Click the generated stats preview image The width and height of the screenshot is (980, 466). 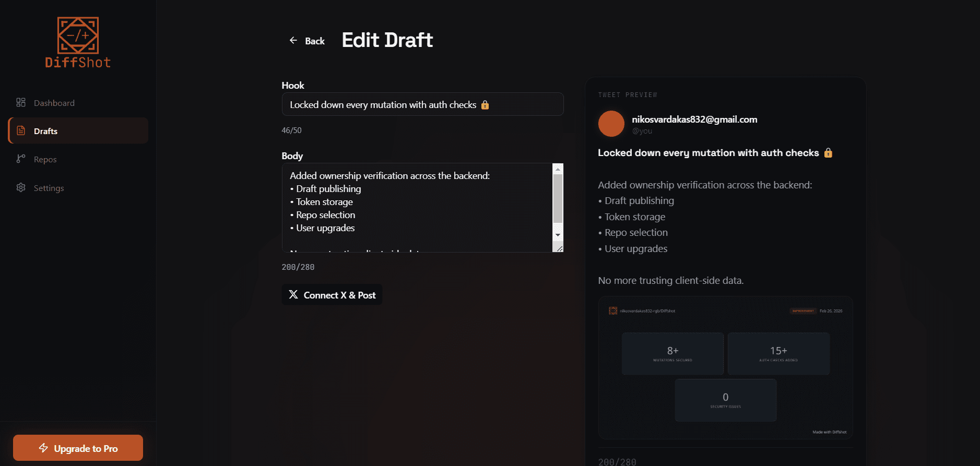(x=726, y=368)
